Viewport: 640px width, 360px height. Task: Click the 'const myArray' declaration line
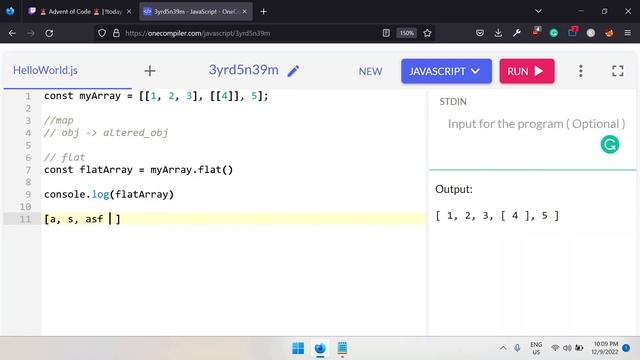156,96
